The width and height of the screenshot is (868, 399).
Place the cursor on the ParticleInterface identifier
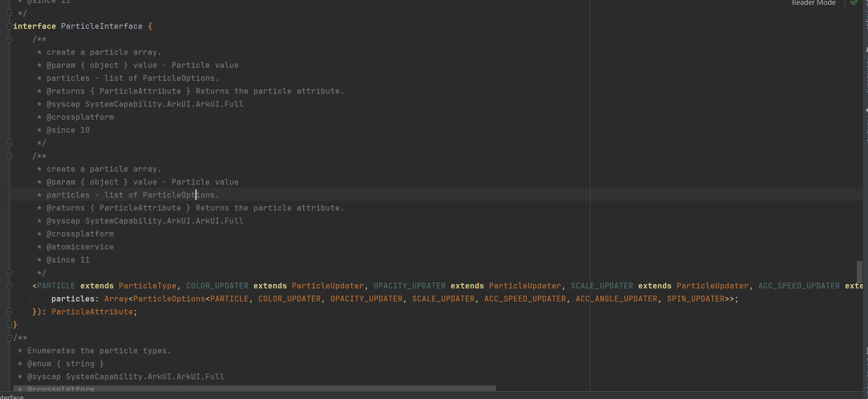coord(101,26)
